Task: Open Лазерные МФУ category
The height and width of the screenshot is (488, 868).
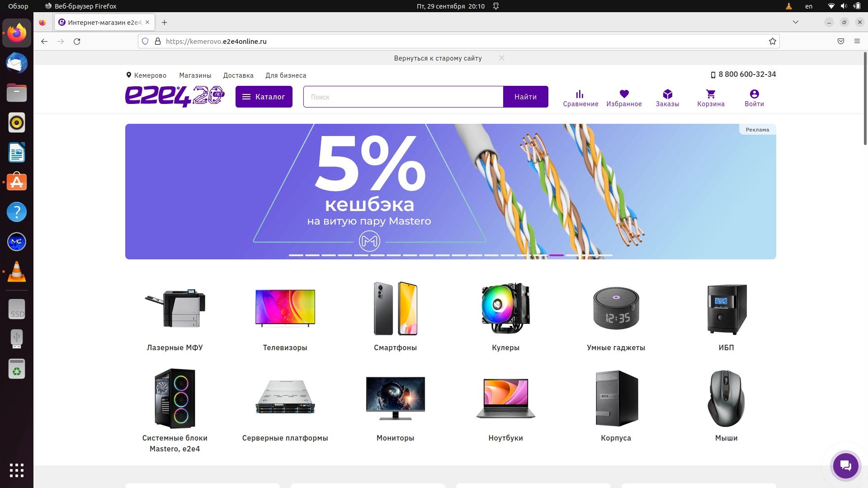Action: (175, 316)
